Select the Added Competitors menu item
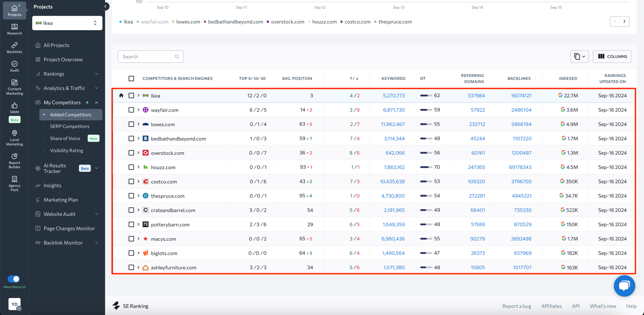This screenshot has width=644, height=315. coord(70,115)
